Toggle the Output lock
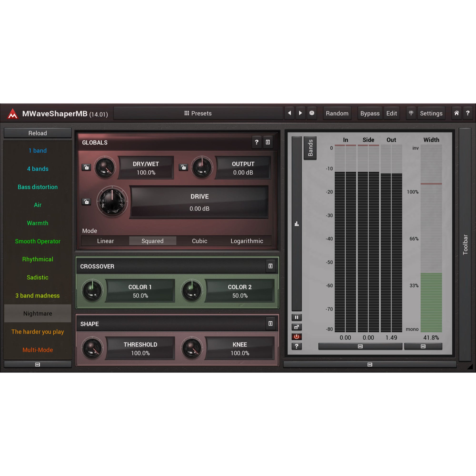Viewport: 476px width, 476px height. coord(183,168)
